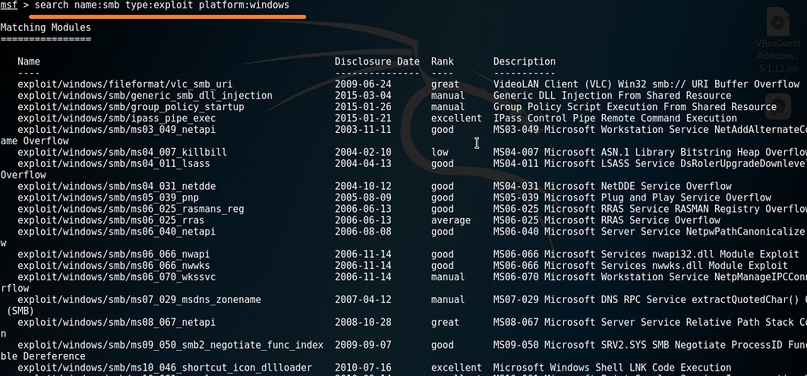The width and height of the screenshot is (807, 376).
Task: Select ms09_050_smb2_negotiate_func_index module
Action: [x=170, y=345]
